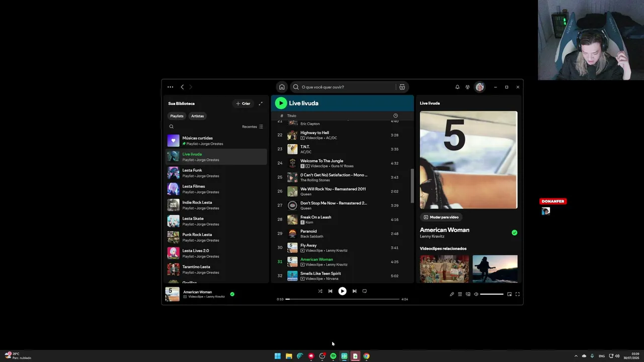
Task: Play the Live livuda playlist
Action: pyautogui.click(x=281, y=103)
